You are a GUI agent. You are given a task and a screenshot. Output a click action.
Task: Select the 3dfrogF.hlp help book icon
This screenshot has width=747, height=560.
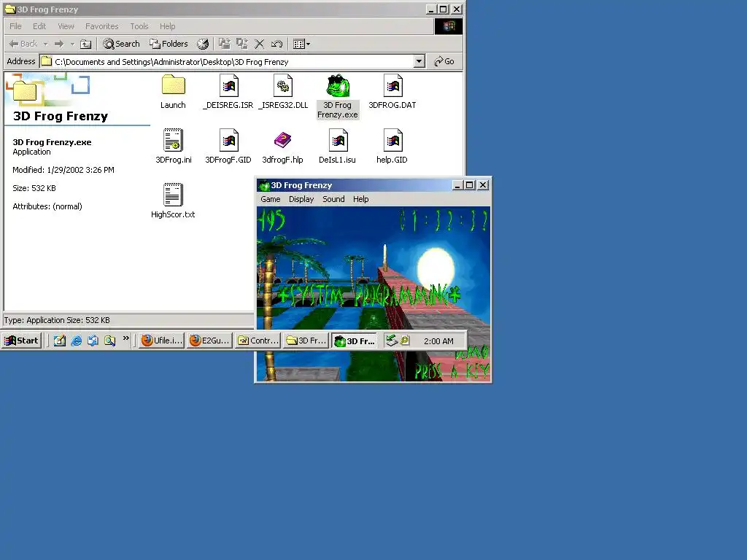point(283,140)
